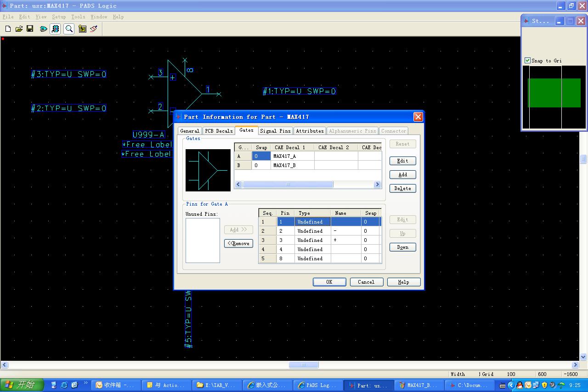
Task: Click the sheet view icon beside zoom
Action: 82,29
